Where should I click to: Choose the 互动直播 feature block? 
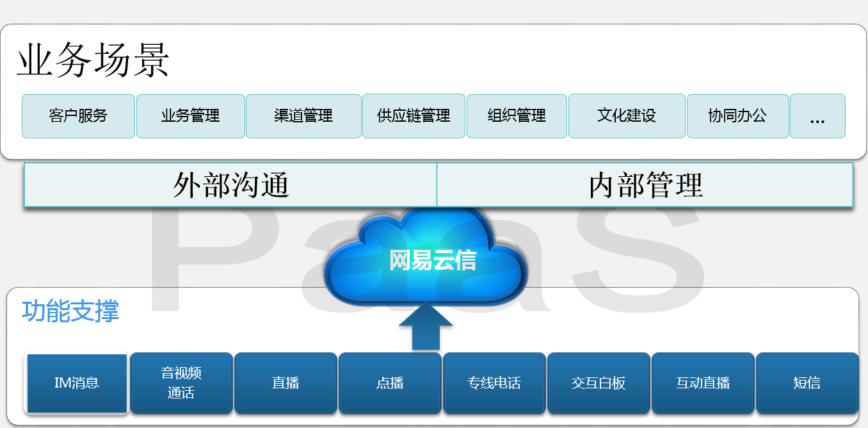[703, 383]
